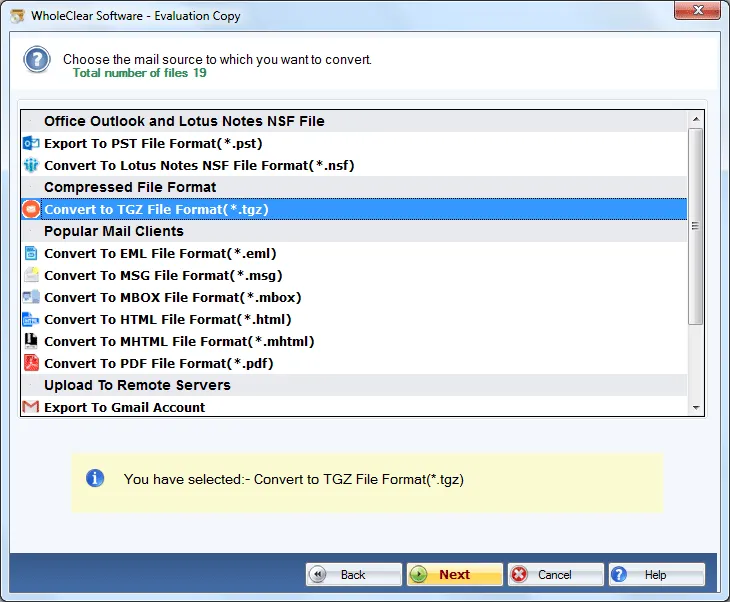
Task: Select Export To PST File Format option
Action: [x=354, y=143]
